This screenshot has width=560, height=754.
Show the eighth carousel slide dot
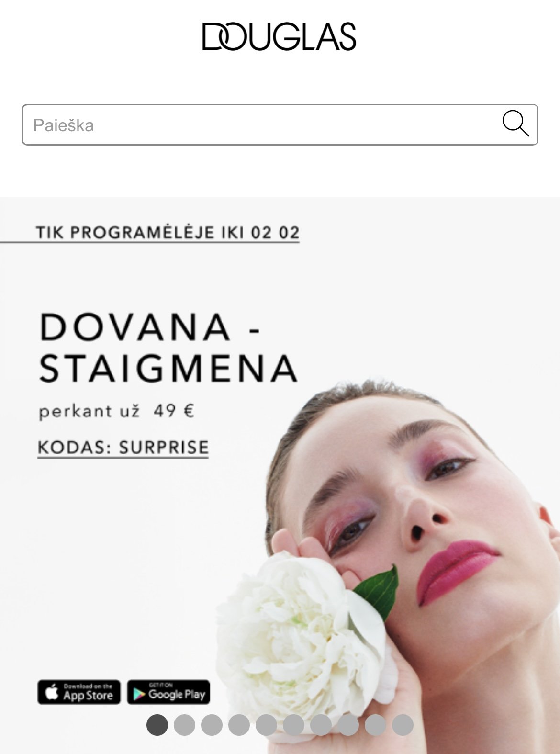[348, 725]
